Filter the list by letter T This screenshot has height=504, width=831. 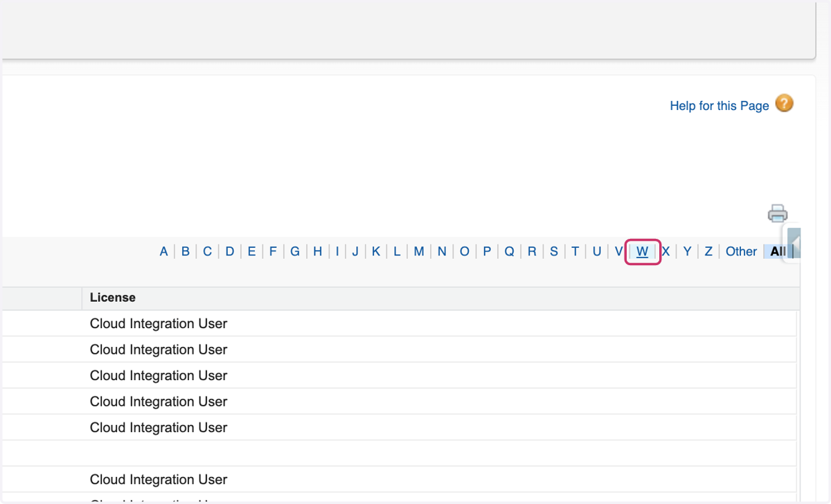[x=575, y=251]
